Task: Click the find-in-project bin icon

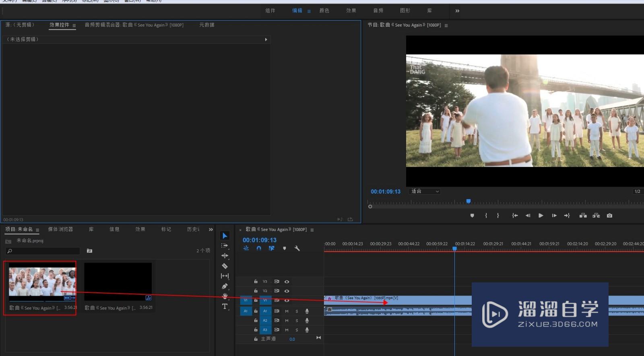Action: 89,251
